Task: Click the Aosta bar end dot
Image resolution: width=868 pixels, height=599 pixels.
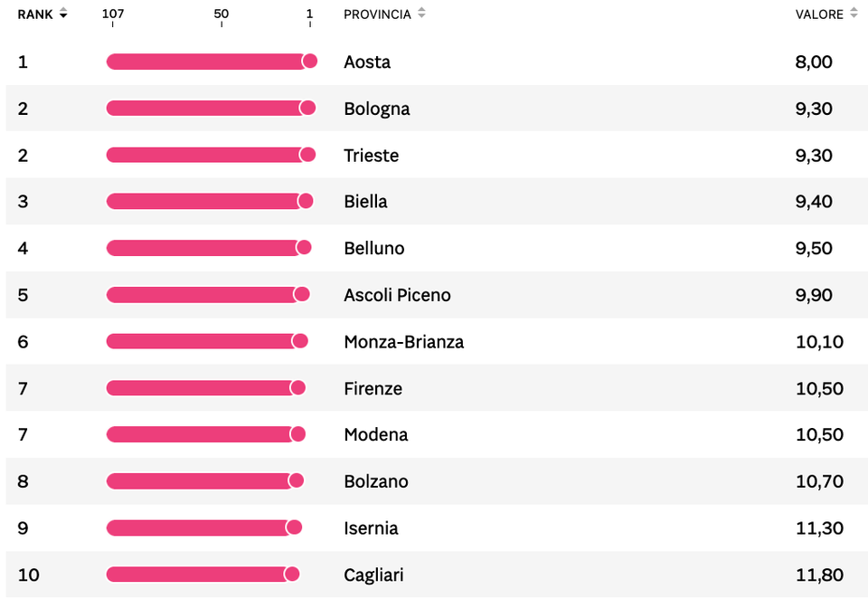Action: (310, 62)
